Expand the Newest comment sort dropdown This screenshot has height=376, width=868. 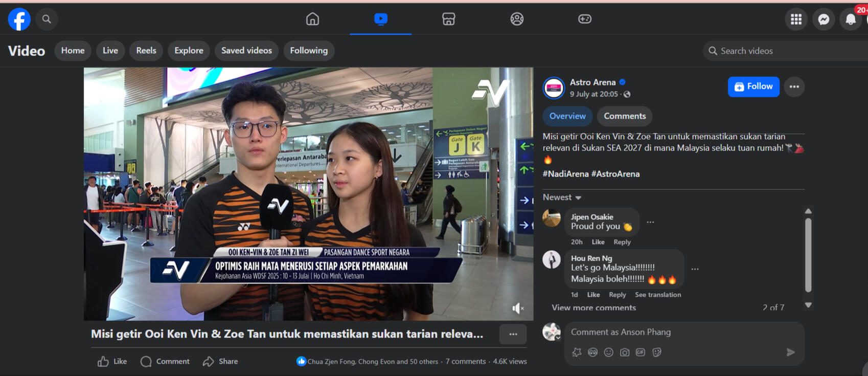[562, 197]
